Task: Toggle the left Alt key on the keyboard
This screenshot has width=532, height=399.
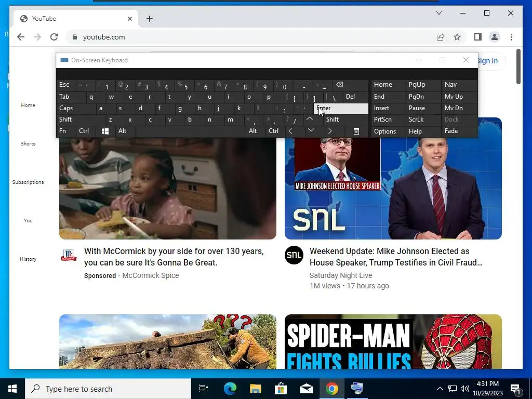Action: 125,131
